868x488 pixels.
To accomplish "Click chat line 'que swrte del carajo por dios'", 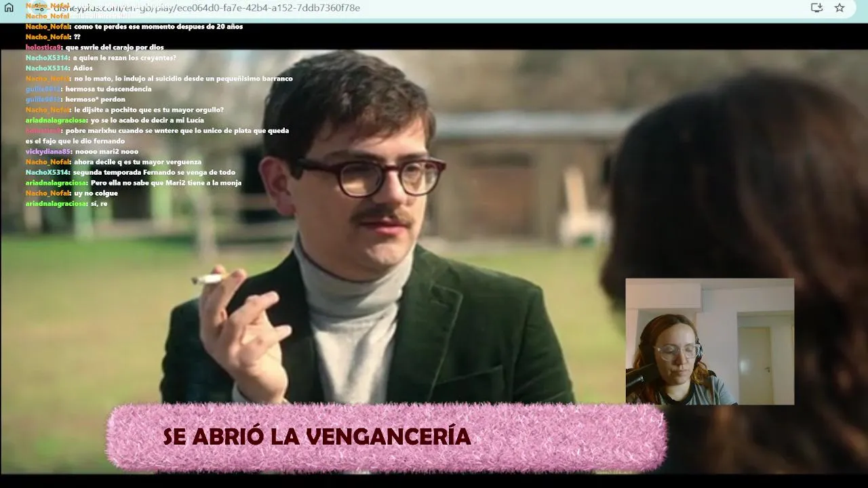I will [115, 47].
